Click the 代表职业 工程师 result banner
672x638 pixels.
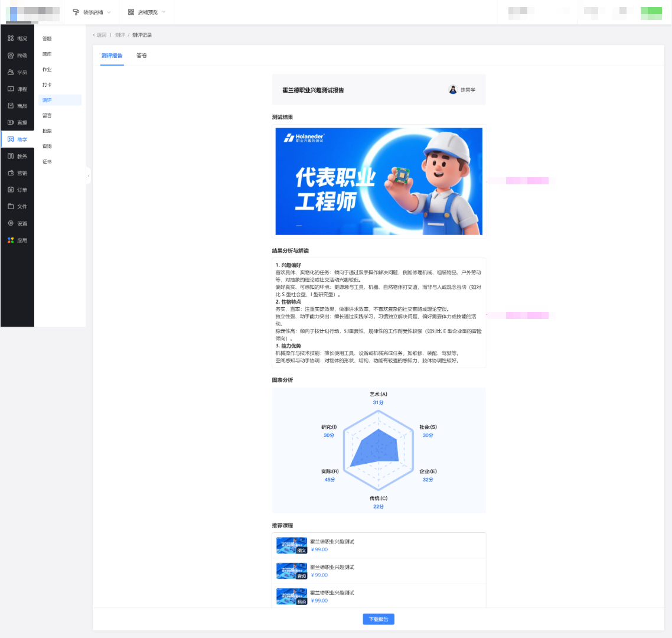(x=379, y=181)
